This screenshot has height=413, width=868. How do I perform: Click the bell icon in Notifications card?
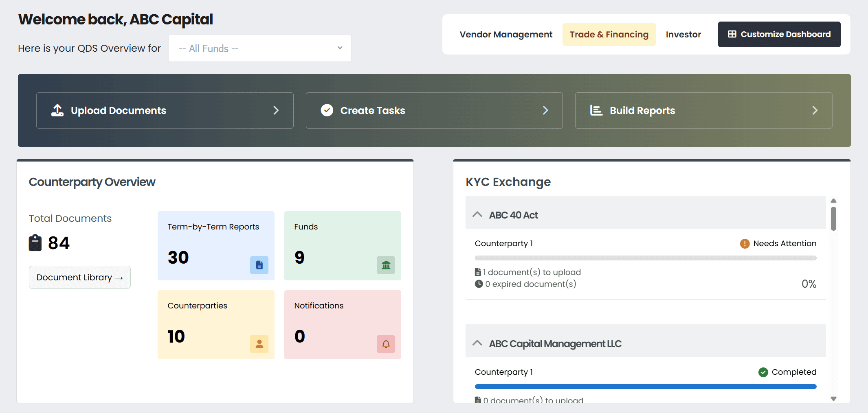coord(386,344)
